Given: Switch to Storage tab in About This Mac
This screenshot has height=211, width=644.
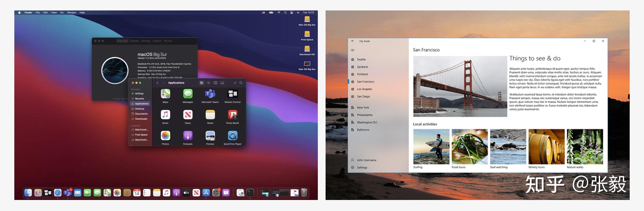Looking at the screenshot, I should click(x=146, y=41).
